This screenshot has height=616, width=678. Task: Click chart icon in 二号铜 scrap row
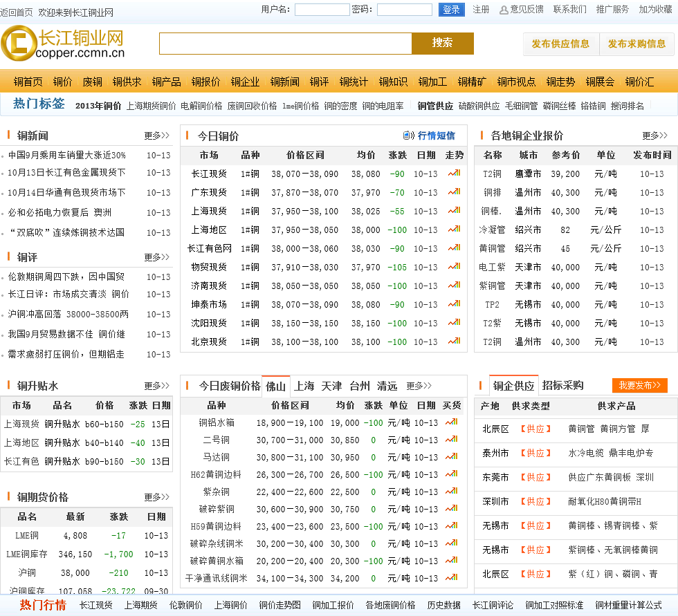(x=451, y=439)
